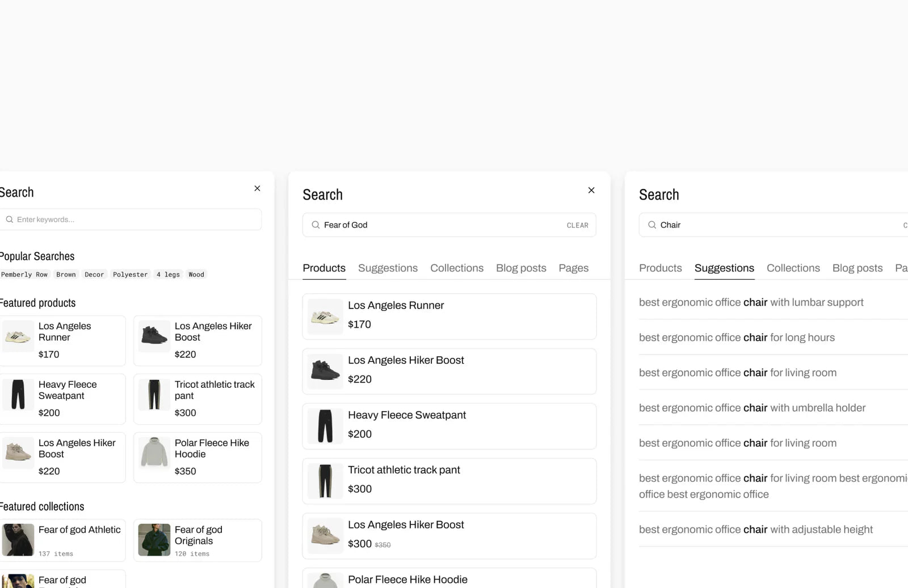Switch to Products tab in Chair panel

point(660,268)
